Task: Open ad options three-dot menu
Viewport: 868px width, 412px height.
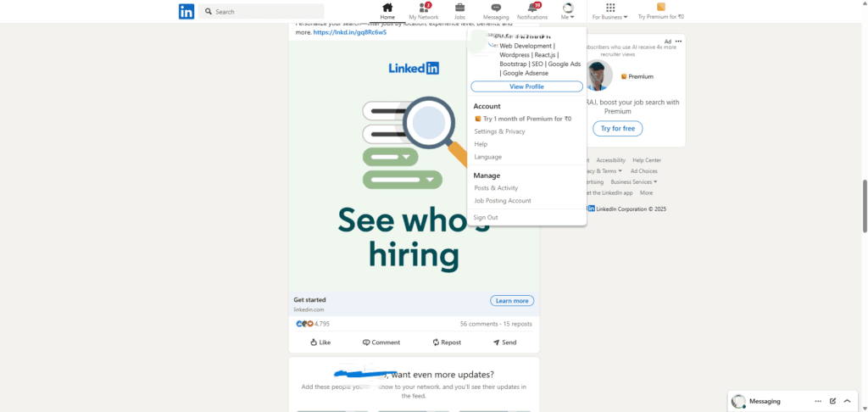Action: [x=678, y=42]
